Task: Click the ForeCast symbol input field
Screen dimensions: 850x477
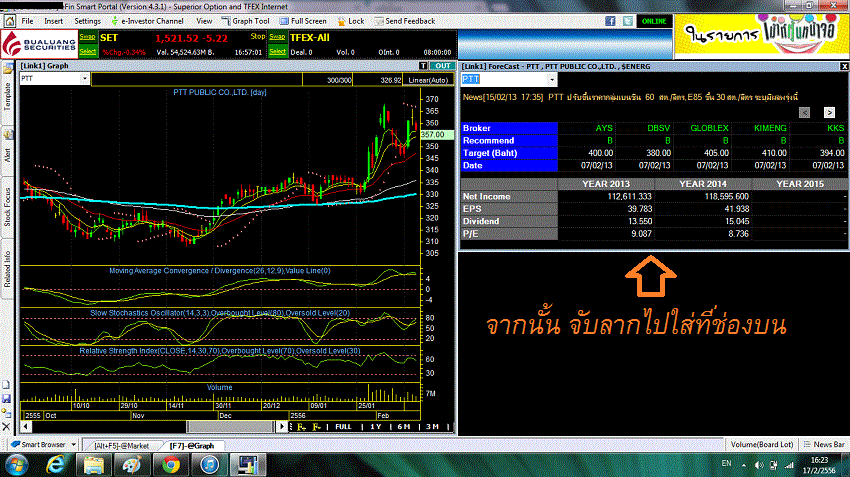Action: tap(504, 80)
